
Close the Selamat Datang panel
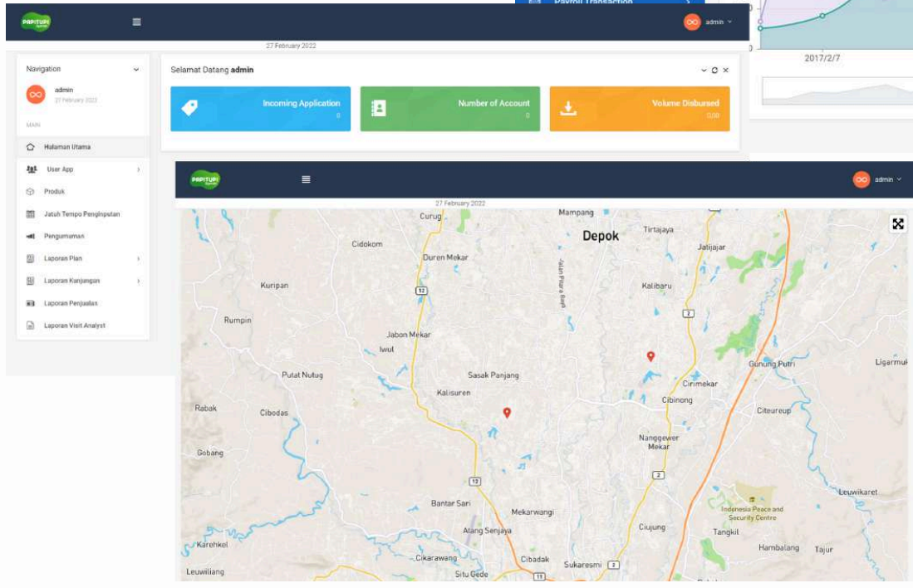coord(725,71)
